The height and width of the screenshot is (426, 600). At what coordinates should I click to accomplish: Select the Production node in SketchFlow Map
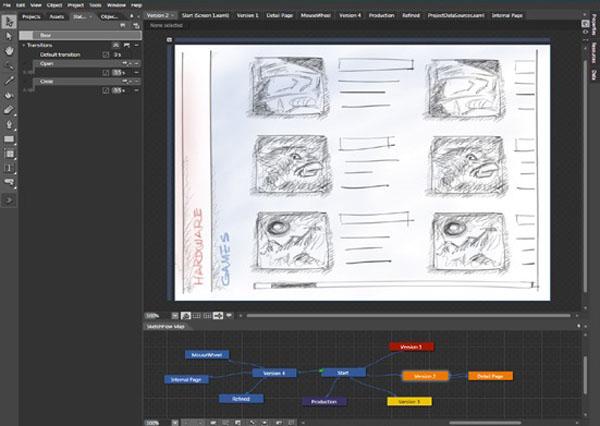coord(324,402)
